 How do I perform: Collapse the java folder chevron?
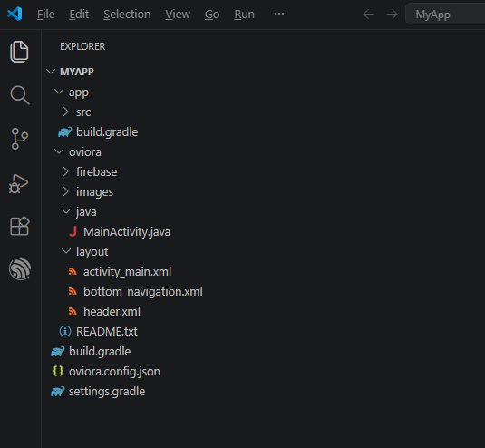(66, 211)
